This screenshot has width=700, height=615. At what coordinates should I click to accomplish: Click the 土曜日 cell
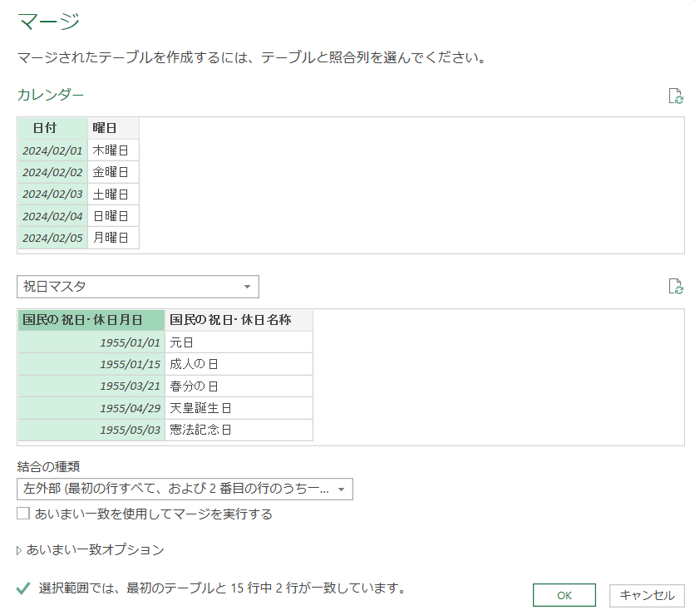pyautogui.click(x=112, y=194)
